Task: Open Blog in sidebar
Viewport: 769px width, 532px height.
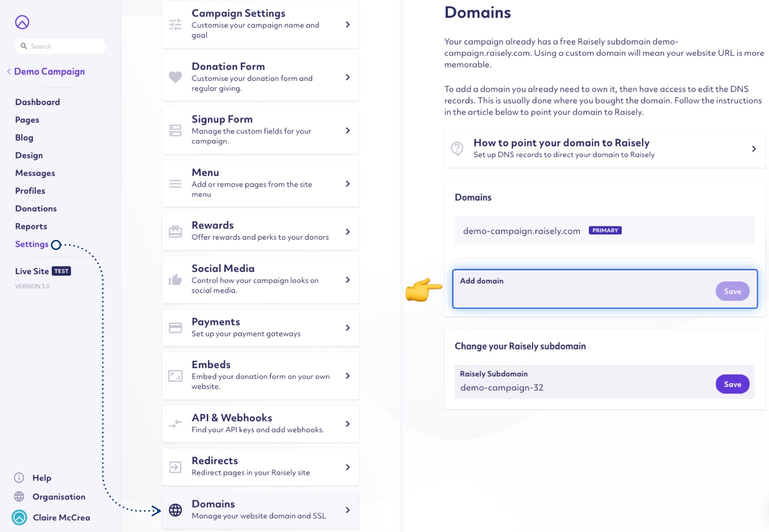Action: tap(24, 138)
